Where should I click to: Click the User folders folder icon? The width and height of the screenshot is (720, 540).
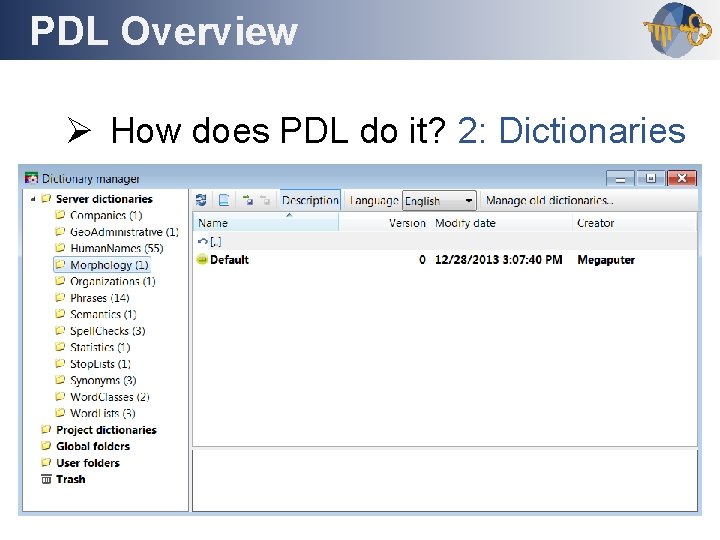pos(46,462)
